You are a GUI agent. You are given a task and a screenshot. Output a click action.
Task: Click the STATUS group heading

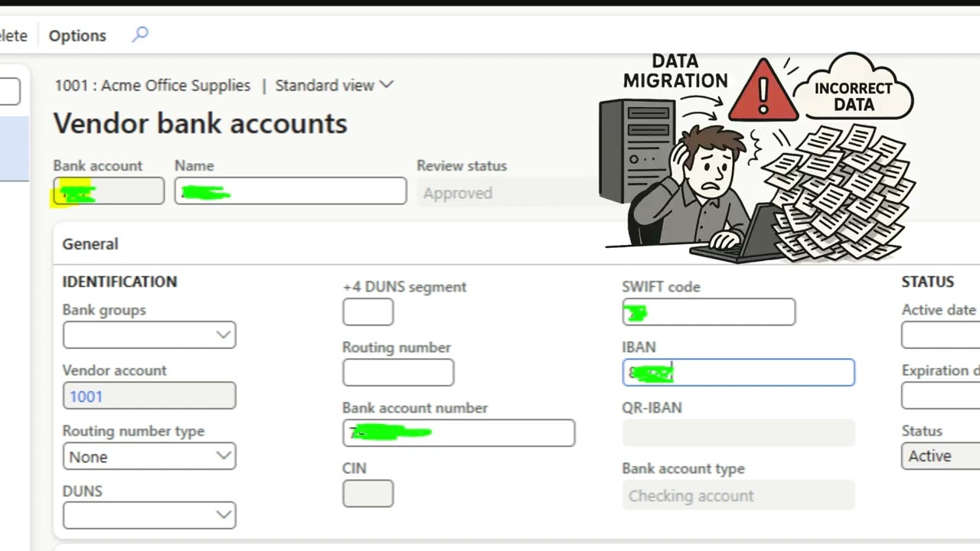click(927, 282)
